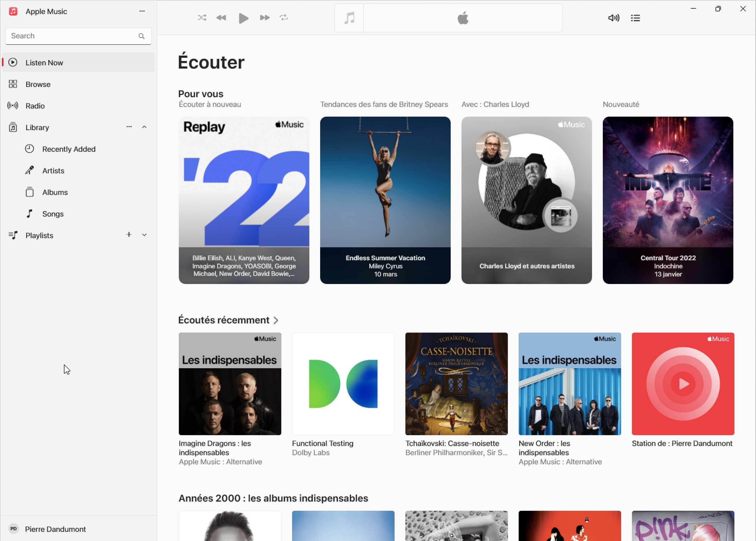
Task: Click the Listen Now play-circle icon
Action: point(13,62)
